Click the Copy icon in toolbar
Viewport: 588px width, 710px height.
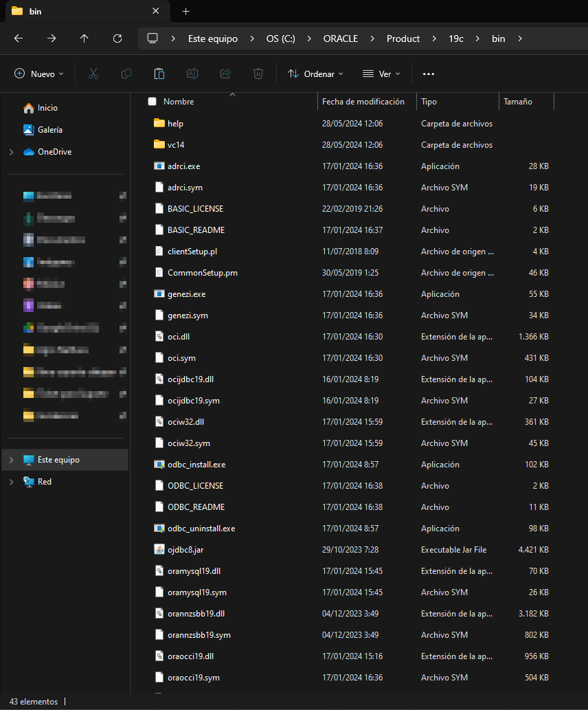[x=126, y=74]
